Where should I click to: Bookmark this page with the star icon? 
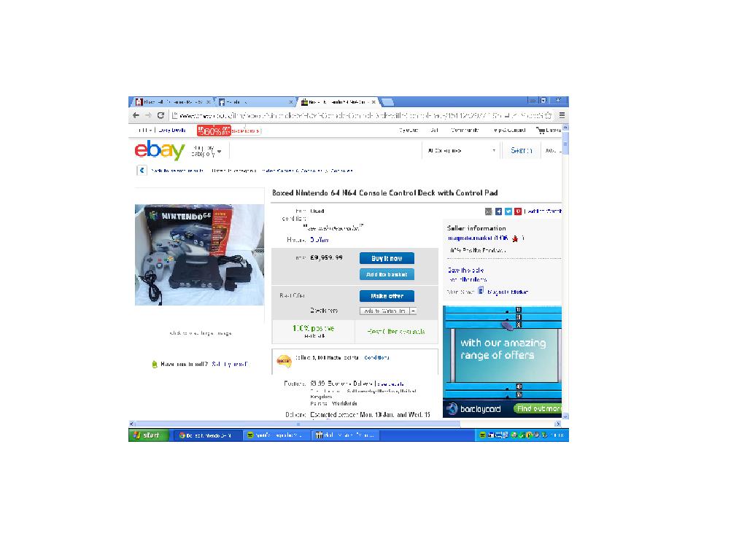549,115
